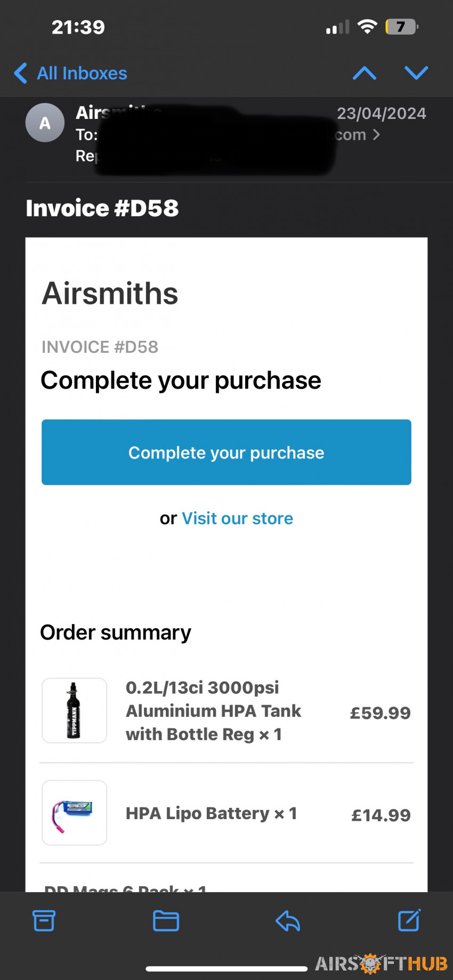Click the blue Complete your purchase button
Viewport: 453px width, 980px height.
(x=226, y=452)
